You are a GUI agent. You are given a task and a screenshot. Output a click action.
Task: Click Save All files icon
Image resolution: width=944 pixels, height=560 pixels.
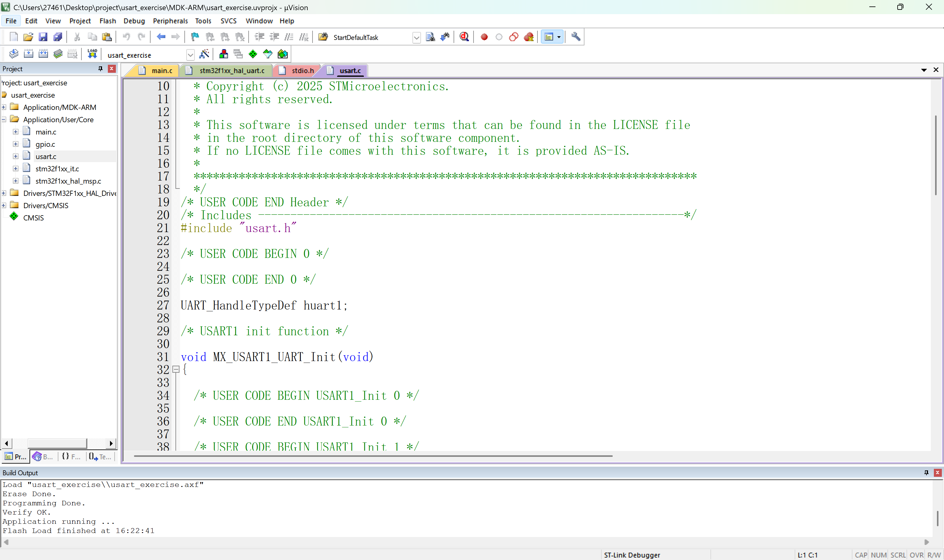click(x=58, y=37)
